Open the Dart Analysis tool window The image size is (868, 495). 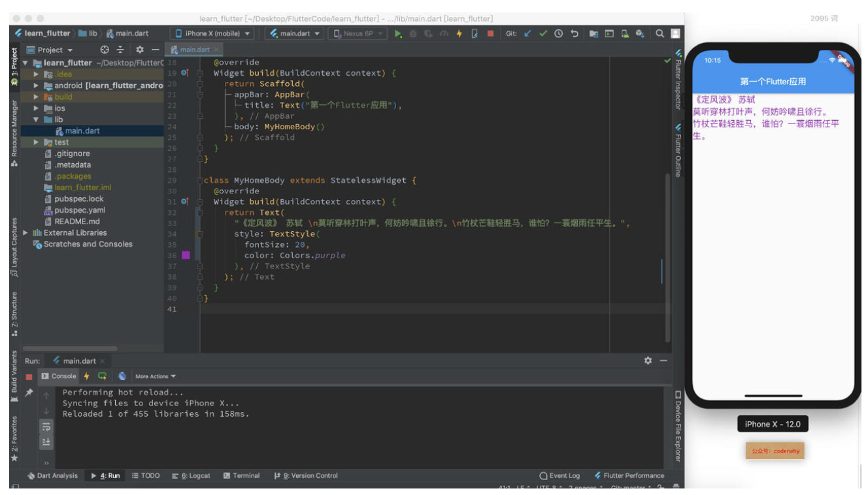coord(52,475)
